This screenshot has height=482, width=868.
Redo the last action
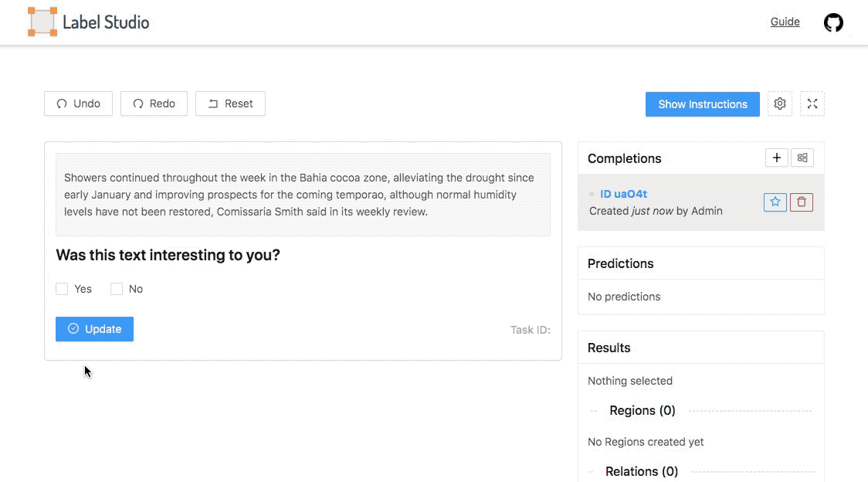tap(154, 104)
